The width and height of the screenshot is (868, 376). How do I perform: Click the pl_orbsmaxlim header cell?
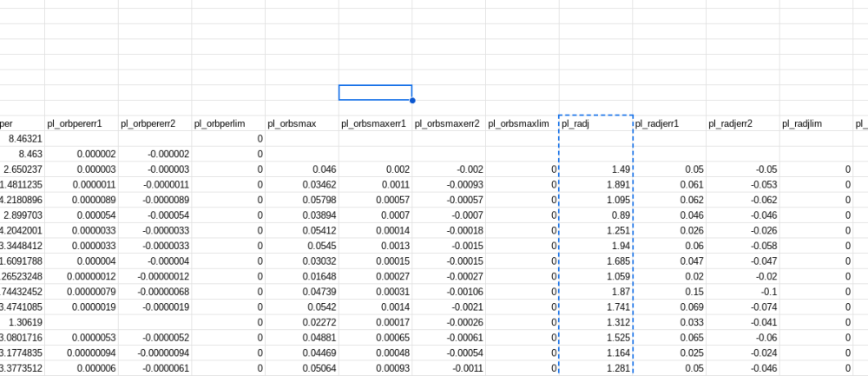click(x=523, y=123)
